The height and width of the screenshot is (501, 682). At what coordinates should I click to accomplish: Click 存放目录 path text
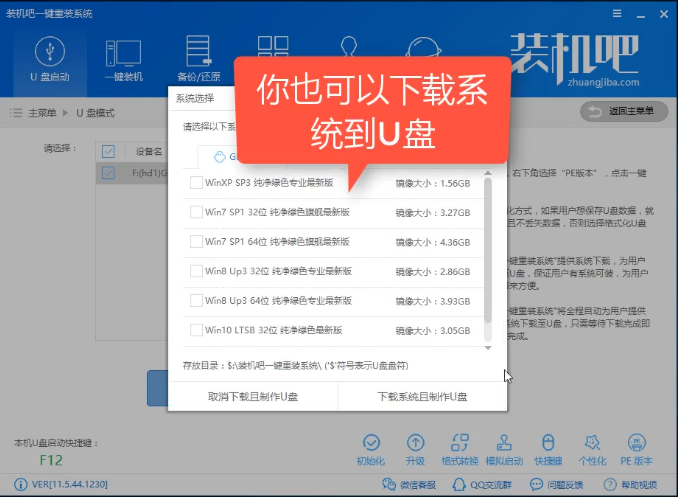[295, 365]
